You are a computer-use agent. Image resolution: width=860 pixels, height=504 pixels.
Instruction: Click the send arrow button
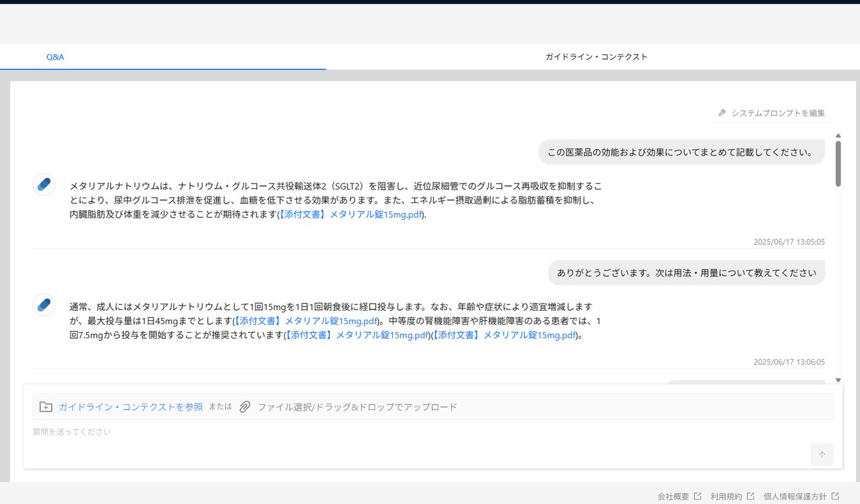tap(822, 454)
